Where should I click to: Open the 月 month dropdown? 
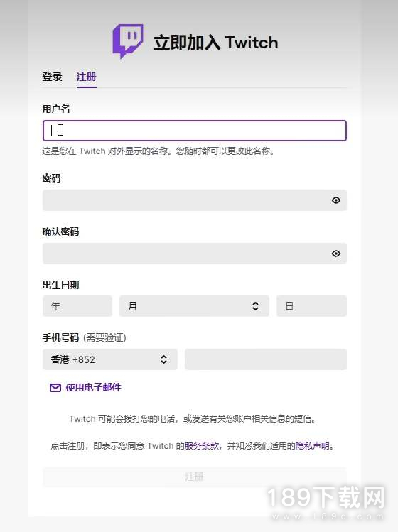pyautogui.click(x=194, y=306)
